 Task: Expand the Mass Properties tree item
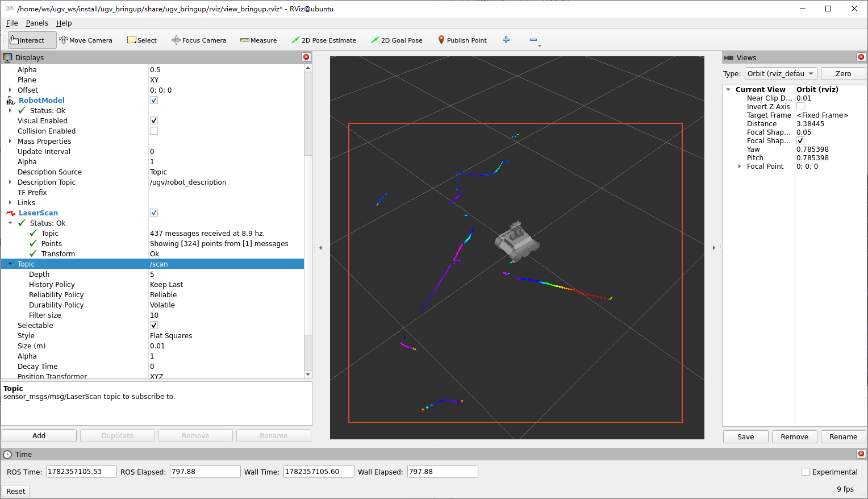pos(10,141)
